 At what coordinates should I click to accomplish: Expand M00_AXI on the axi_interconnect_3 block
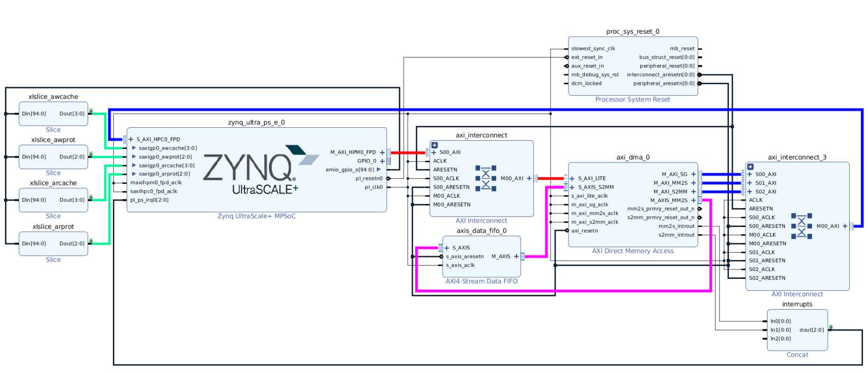845,226
